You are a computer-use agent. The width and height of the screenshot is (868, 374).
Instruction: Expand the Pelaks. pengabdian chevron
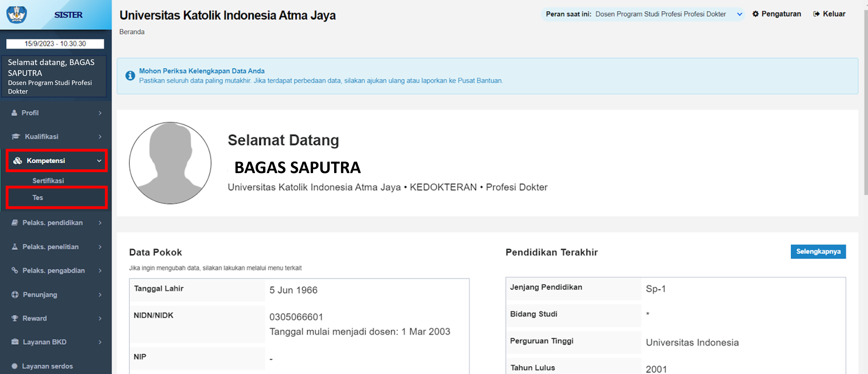(100, 271)
